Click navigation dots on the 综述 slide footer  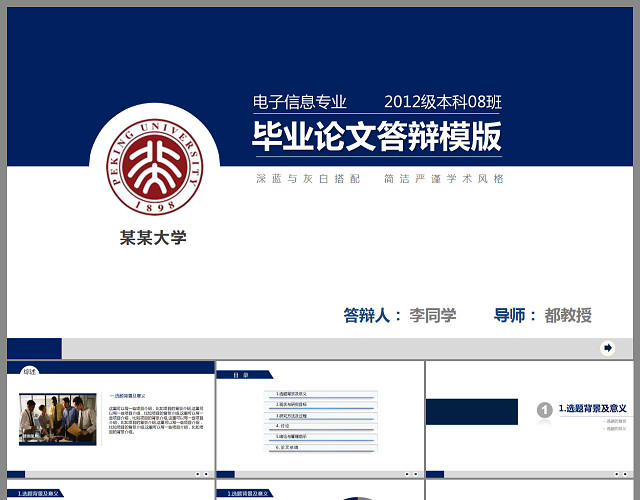coord(202,474)
